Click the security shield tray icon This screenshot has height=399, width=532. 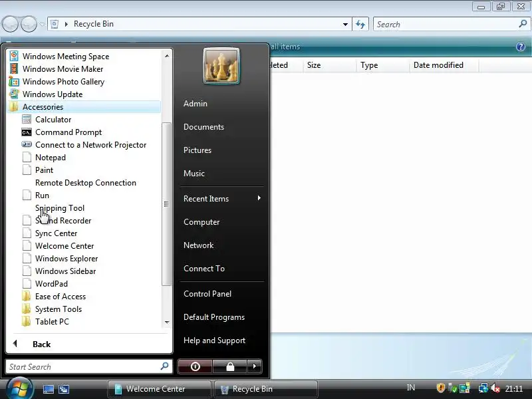tap(440, 388)
